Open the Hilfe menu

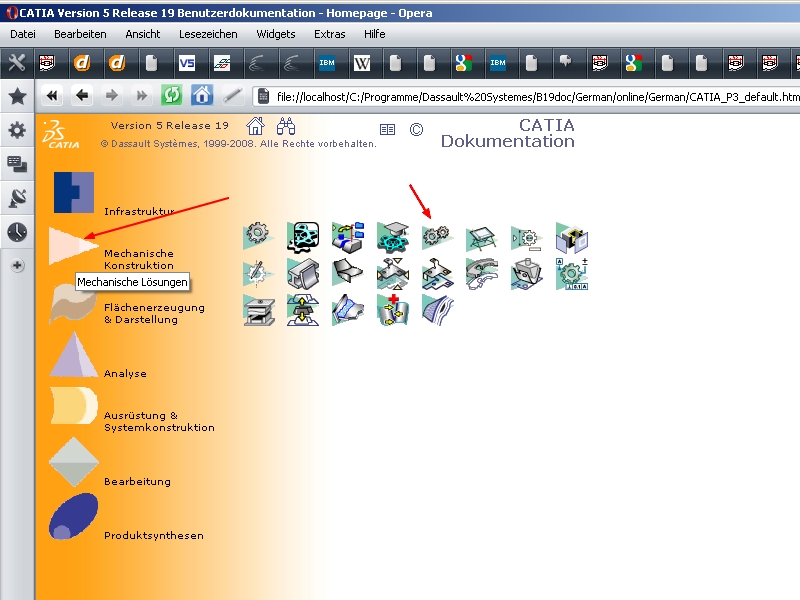(374, 34)
